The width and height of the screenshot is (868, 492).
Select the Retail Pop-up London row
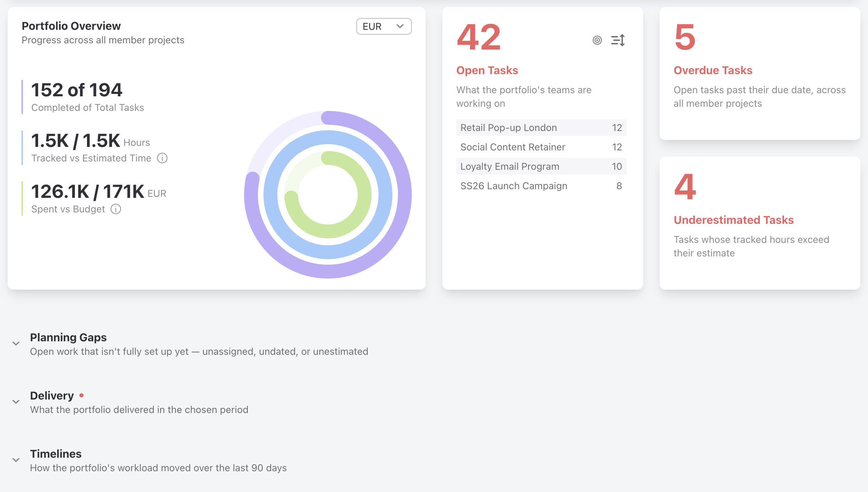click(x=541, y=128)
